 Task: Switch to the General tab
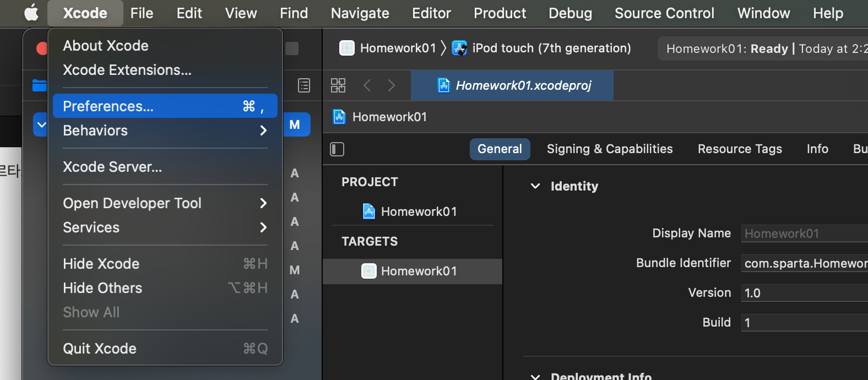tap(500, 149)
